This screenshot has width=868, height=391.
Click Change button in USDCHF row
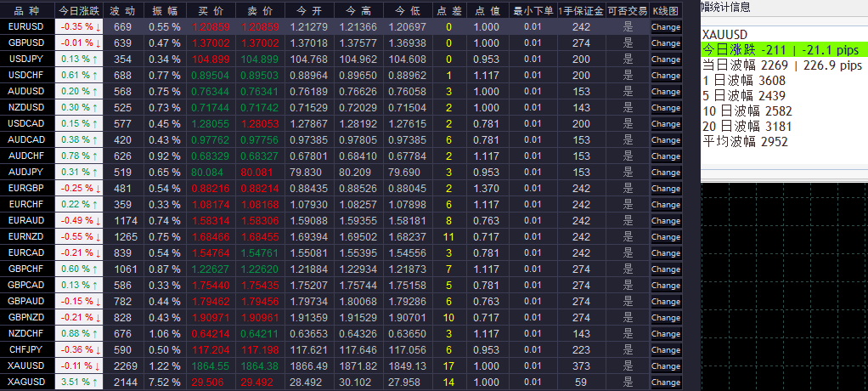[x=666, y=76]
